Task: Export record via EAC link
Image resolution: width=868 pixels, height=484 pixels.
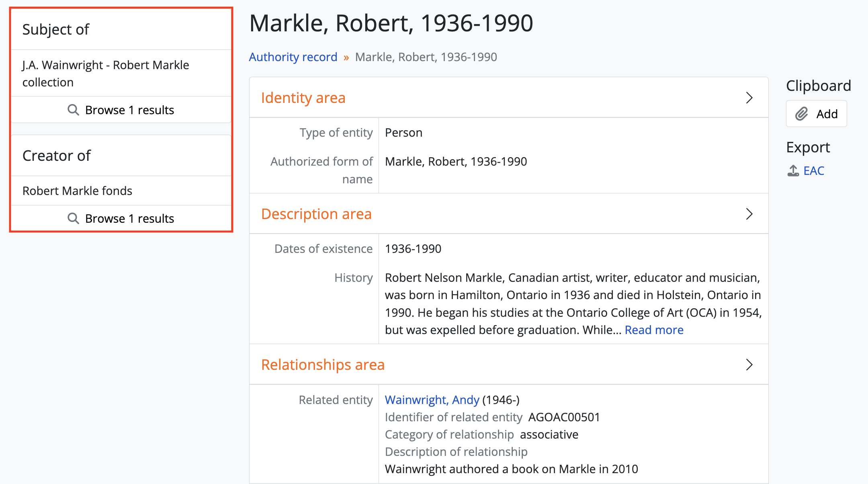Action: [814, 171]
